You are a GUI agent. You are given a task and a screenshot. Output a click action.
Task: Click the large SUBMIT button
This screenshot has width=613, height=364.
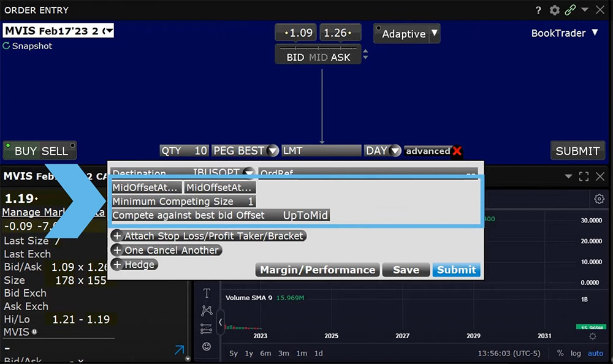pyautogui.click(x=578, y=151)
